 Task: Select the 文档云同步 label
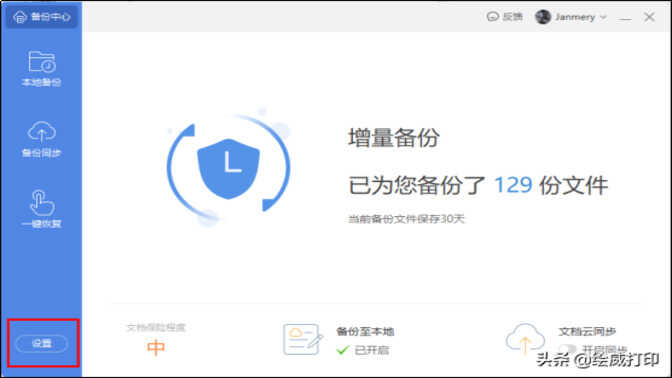587,331
